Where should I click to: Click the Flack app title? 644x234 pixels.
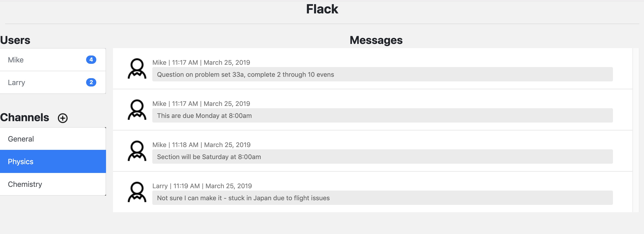coord(322,9)
